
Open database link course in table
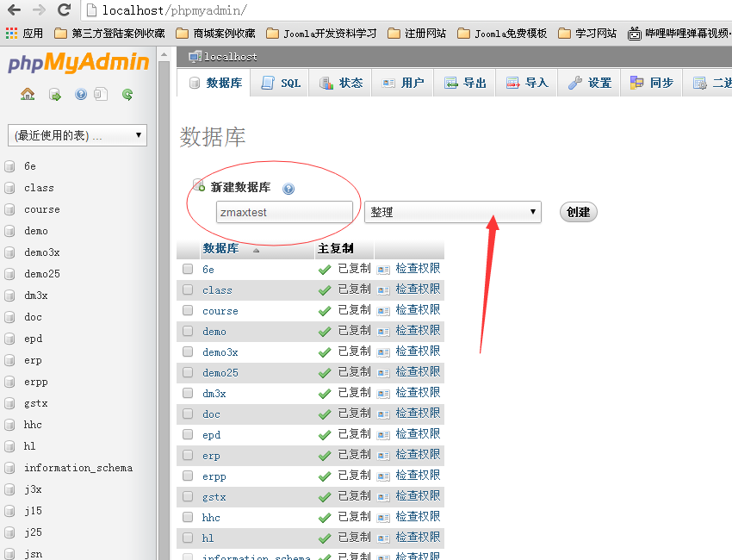coord(220,311)
